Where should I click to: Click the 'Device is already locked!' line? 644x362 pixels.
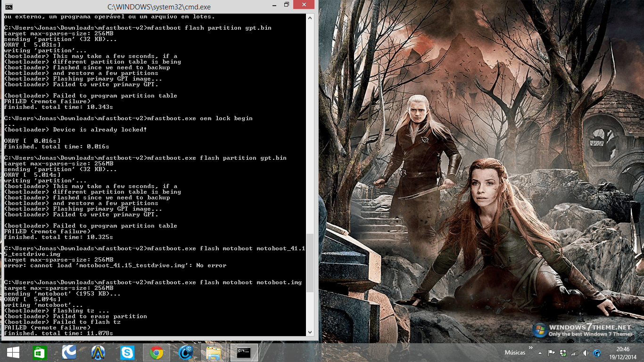click(x=75, y=130)
